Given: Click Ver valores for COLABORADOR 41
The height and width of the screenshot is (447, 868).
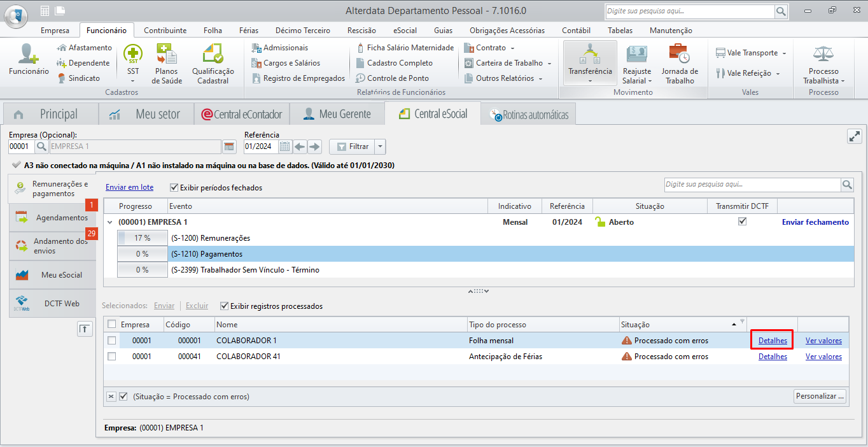Looking at the screenshot, I should click(823, 357).
